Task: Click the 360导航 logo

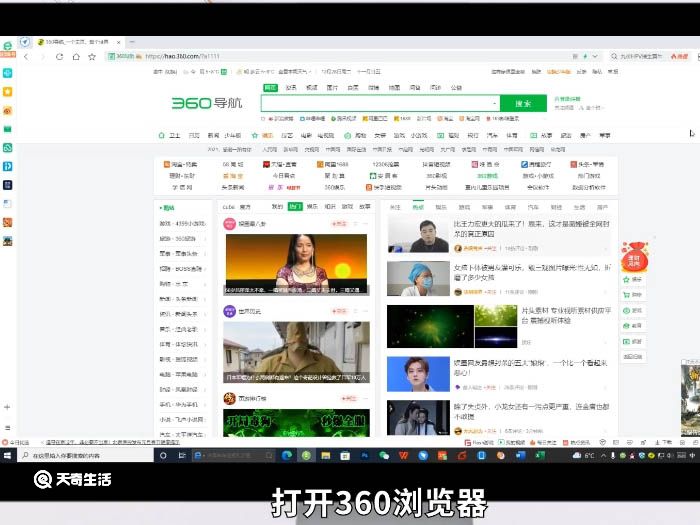Action: coord(207,103)
